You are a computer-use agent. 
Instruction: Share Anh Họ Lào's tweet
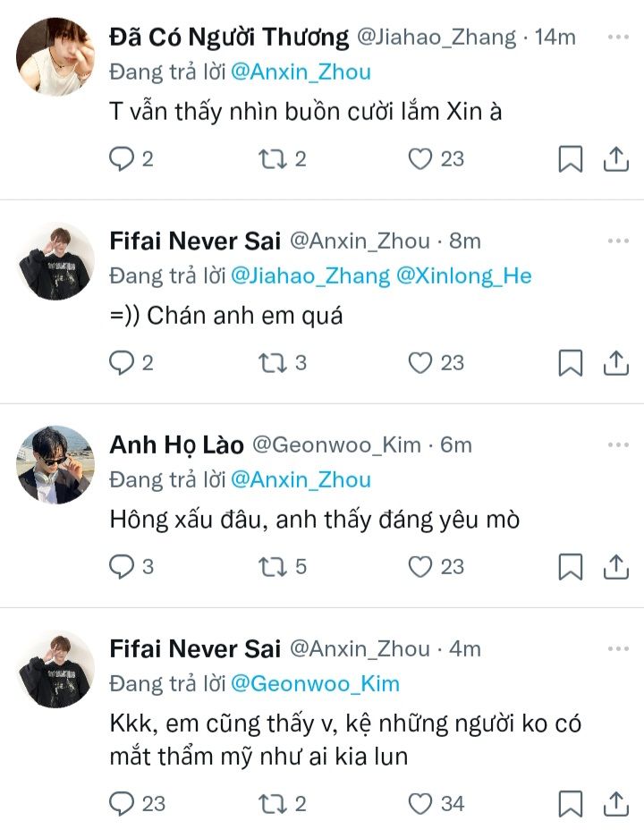[615, 567]
